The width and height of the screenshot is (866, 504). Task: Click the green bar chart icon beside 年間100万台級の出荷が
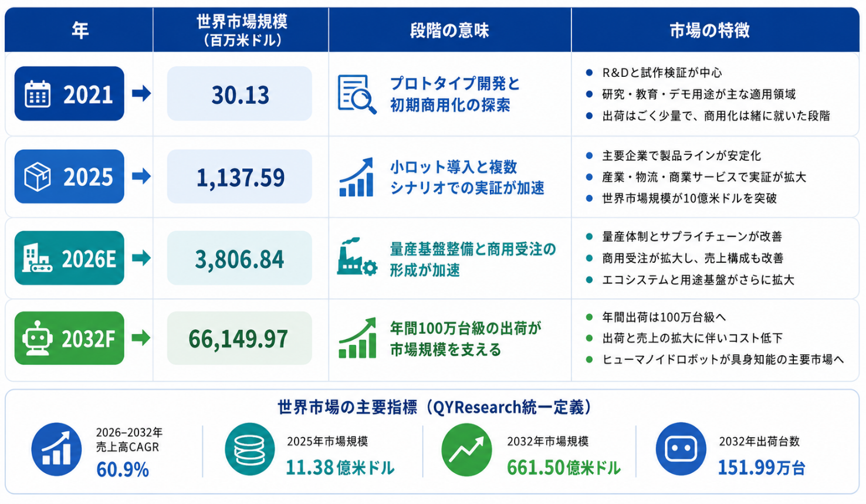click(357, 338)
